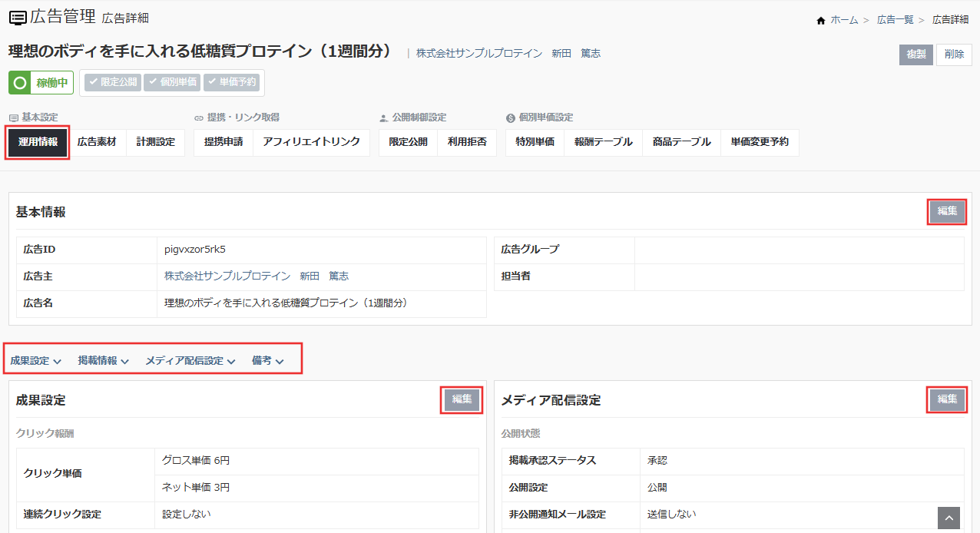Open the 商品テーブル tab
Viewport: 980px width, 533px height.
coord(682,142)
